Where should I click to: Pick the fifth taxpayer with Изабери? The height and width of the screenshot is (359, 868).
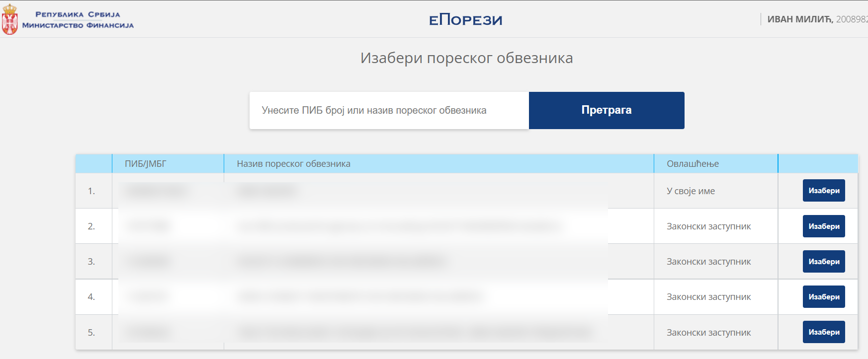[824, 332]
